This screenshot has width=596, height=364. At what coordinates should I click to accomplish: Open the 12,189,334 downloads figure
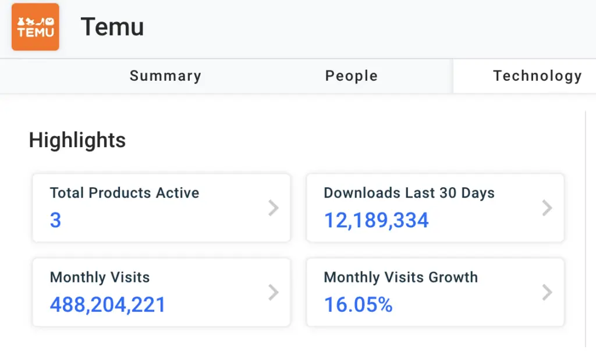click(x=376, y=220)
